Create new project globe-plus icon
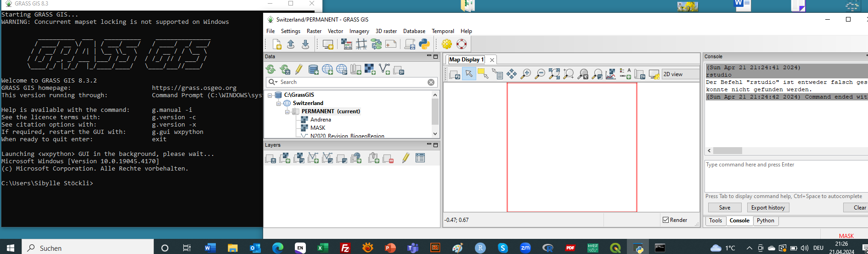Image resolution: width=868 pixels, height=254 pixels. (x=327, y=69)
